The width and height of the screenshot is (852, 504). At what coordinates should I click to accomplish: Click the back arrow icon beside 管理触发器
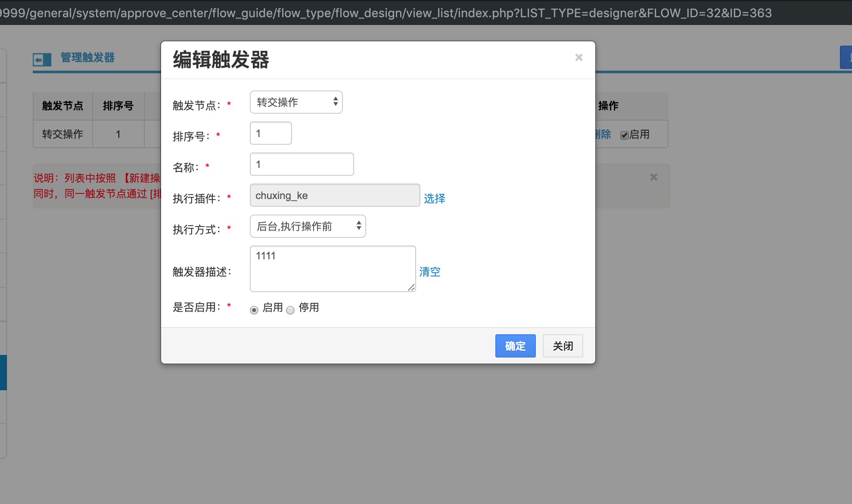click(x=42, y=59)
